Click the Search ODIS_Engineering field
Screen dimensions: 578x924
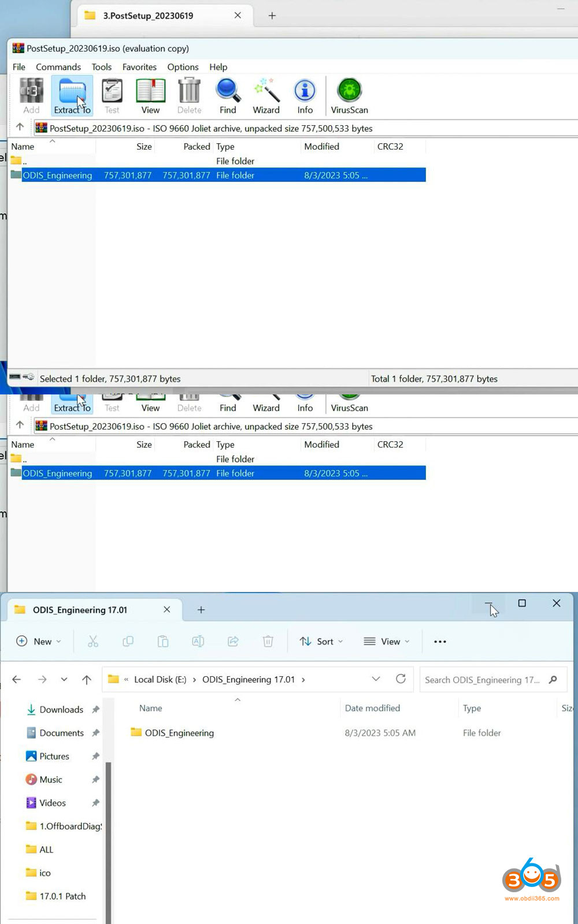click(493, 680)
